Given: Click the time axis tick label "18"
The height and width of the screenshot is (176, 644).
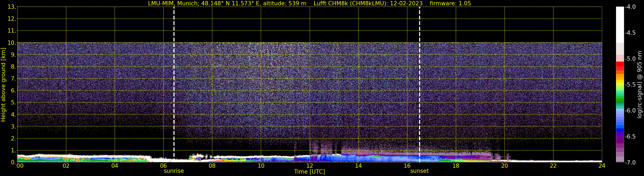Looking at the screenshot, I should coord(456,166).
